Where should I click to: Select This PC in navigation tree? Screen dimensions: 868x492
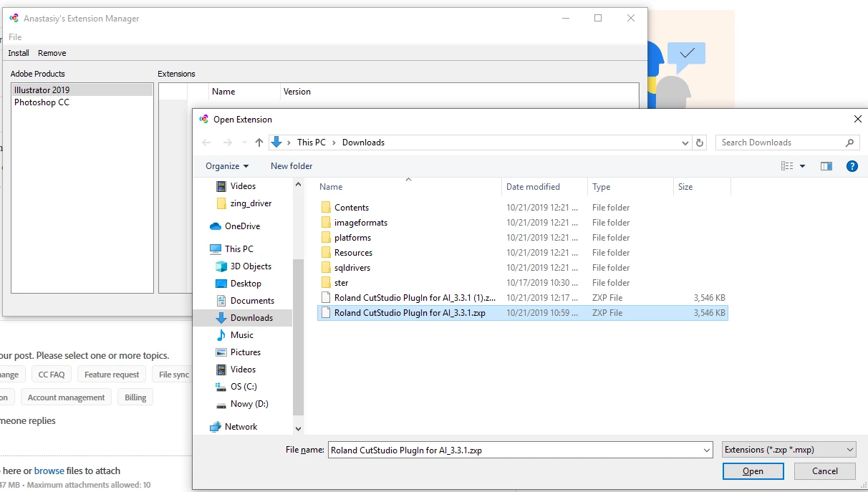tap(238, 249)
